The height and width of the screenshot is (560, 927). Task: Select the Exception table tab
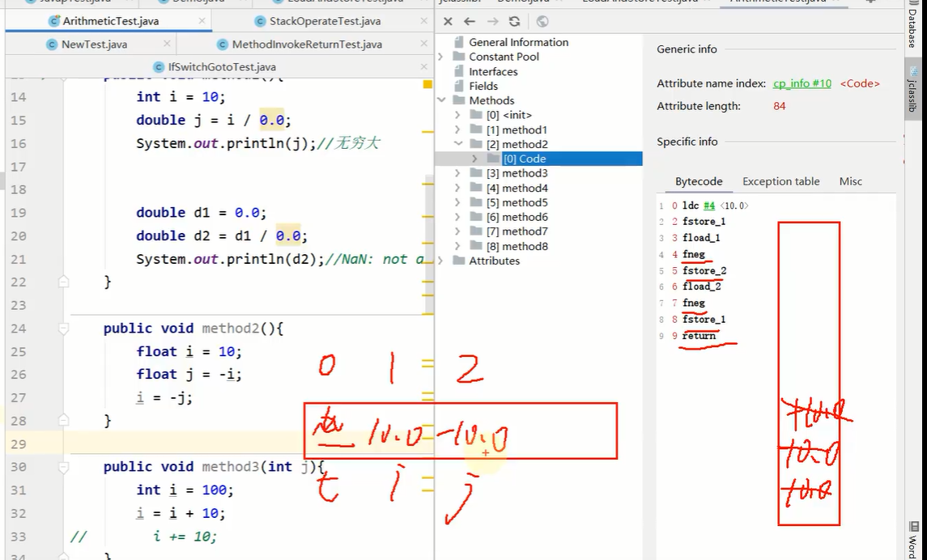(781, 181)
